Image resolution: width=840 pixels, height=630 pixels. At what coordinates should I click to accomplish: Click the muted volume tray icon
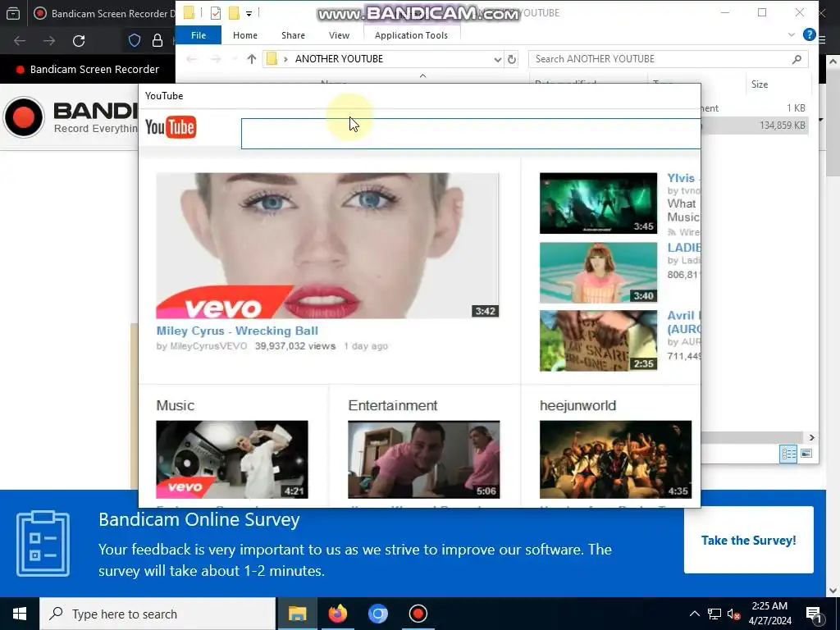point(734,614)
